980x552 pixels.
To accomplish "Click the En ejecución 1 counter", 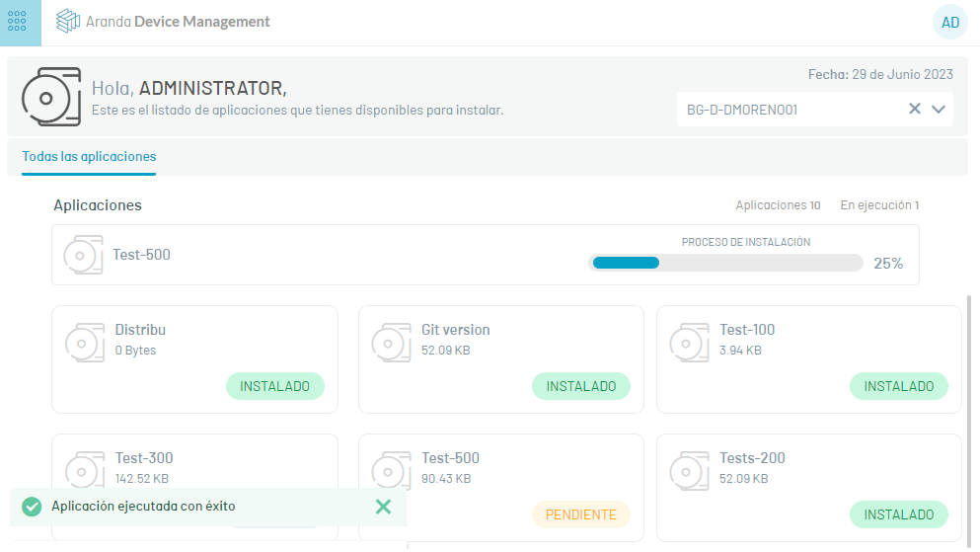I will (x=879, y=205).
